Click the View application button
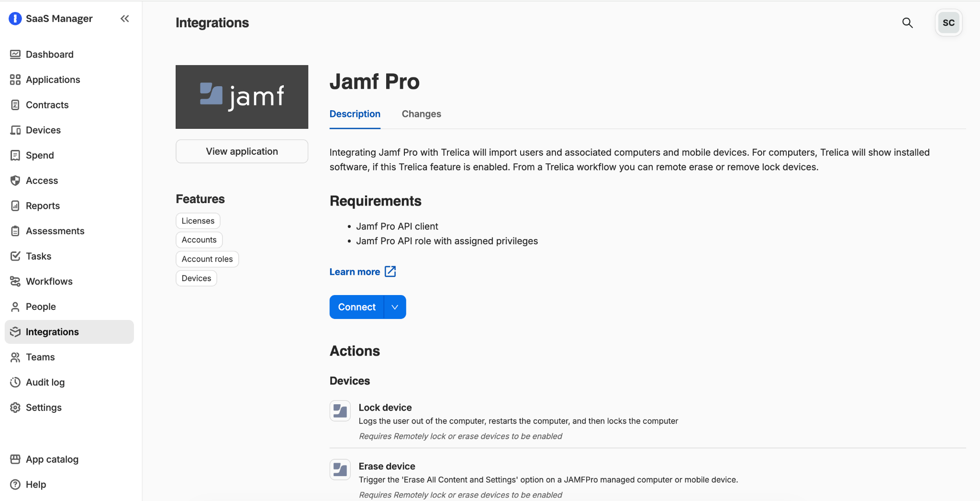Screen dimensions: 980x501 tap(242, 151)
